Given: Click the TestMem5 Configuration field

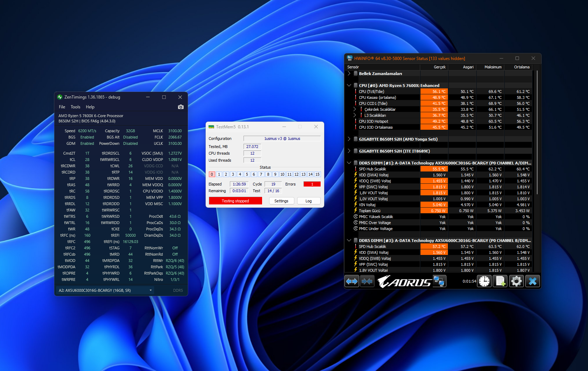Looking at the screenshot, I should pyautogui.click(x=282, y=139).
